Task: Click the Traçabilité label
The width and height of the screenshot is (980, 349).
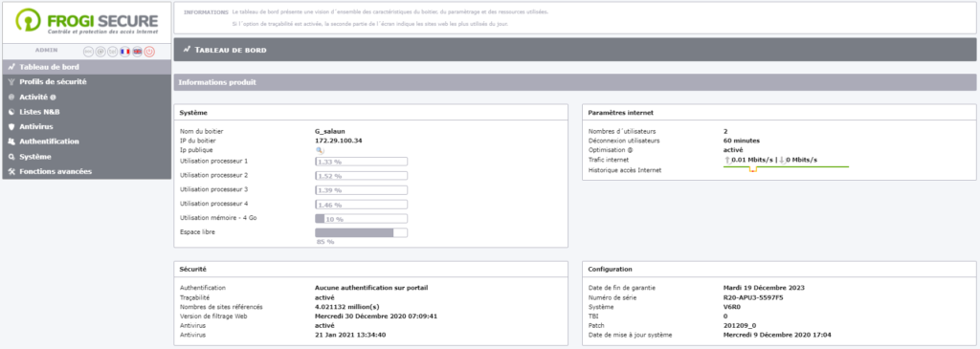Action: pyautogui.click(x=195, y=297)
